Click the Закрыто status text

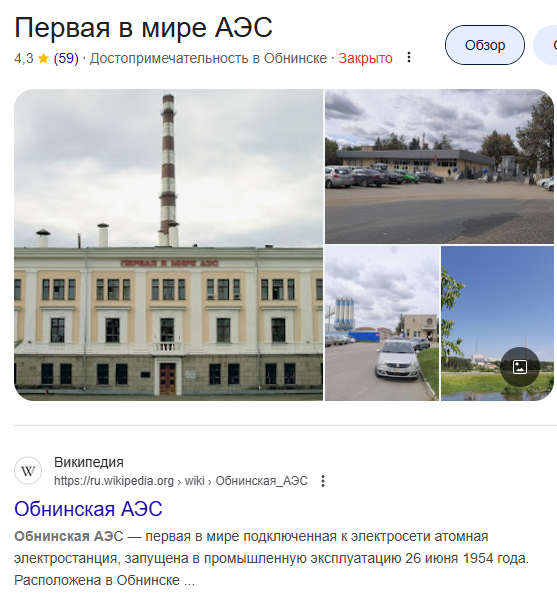coord(365,58)
